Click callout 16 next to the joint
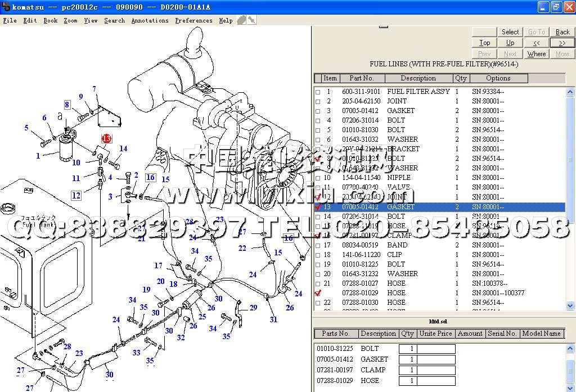This screenshot has width=576, height=392. pyautogui.click(x=150, y=178)
